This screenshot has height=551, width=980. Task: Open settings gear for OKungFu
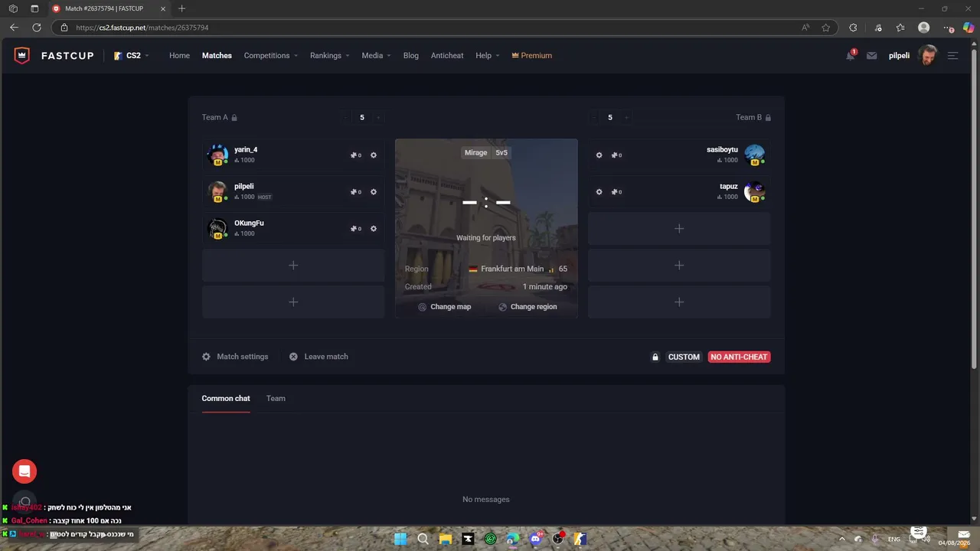374,229
